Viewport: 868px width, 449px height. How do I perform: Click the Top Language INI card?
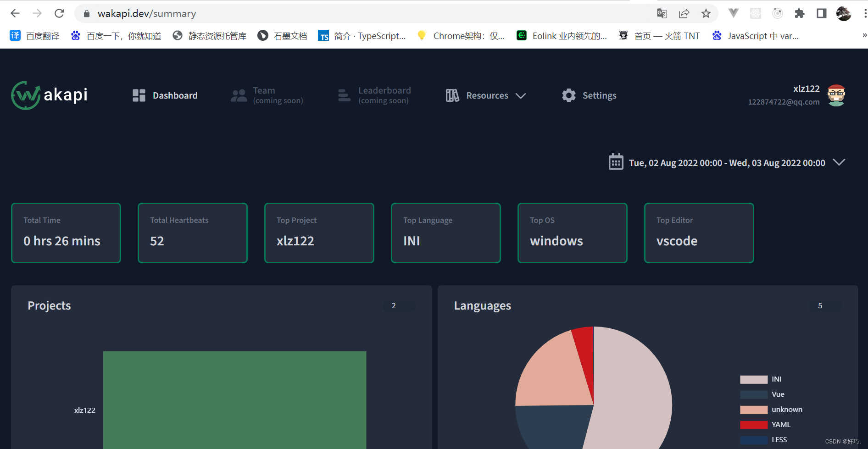(446, 233)
